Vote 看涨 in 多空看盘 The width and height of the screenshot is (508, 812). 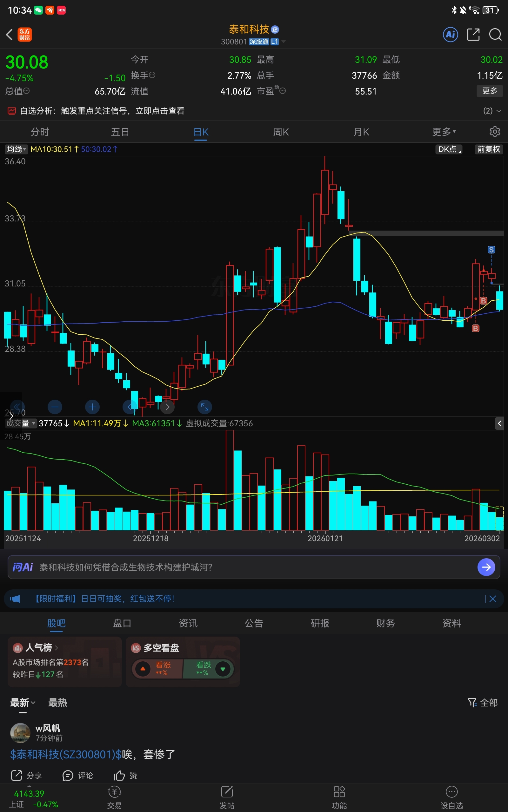[x=157, y=669]
